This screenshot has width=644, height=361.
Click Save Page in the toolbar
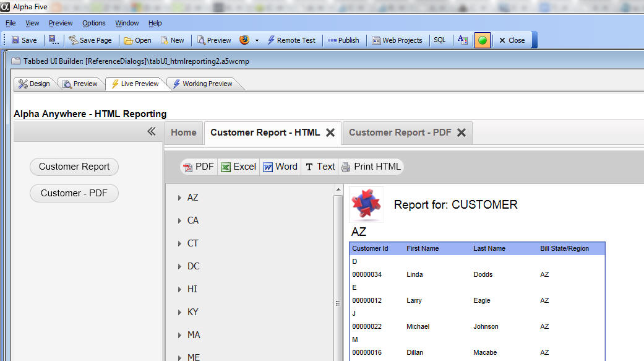point(91,40)
